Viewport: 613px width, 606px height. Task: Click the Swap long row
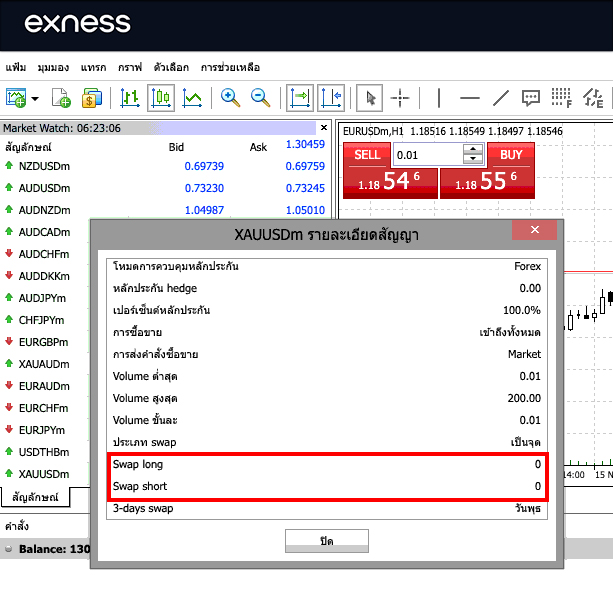[x=327, y=464]
